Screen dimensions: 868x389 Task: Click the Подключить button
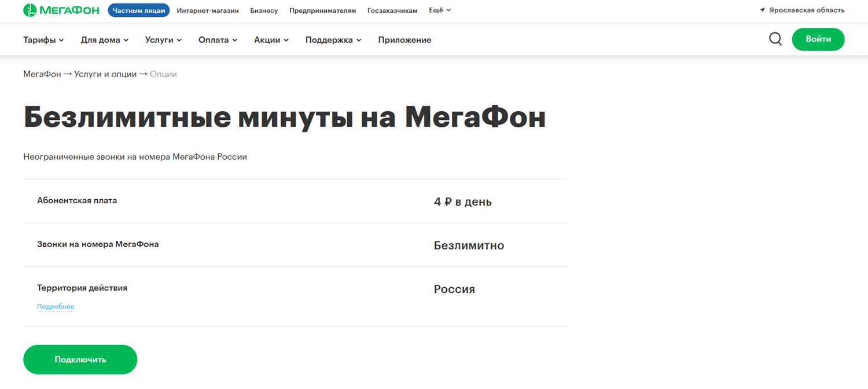tap(80, 359)
